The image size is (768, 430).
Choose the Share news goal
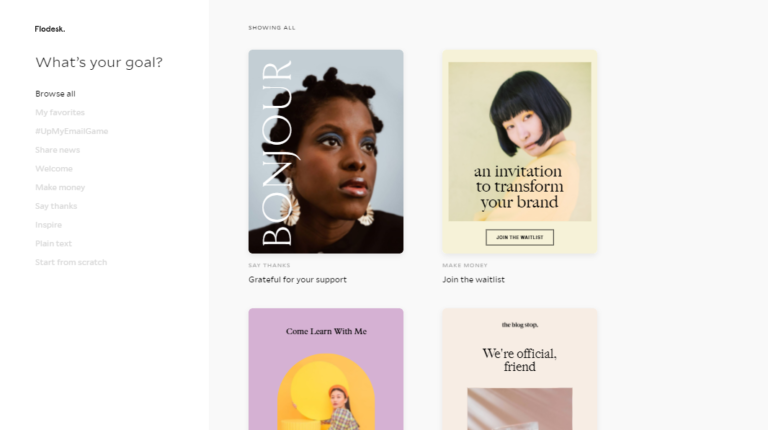(x=57, y=150)
